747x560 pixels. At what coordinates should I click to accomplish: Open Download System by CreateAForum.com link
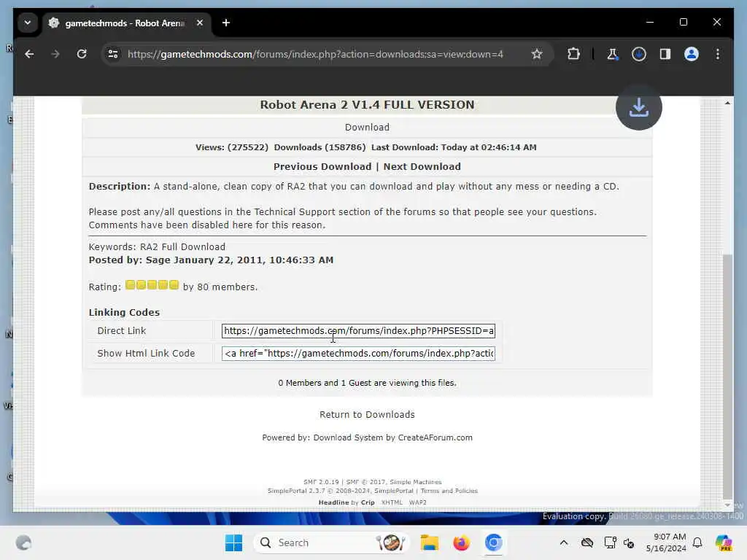click(392, 437)
